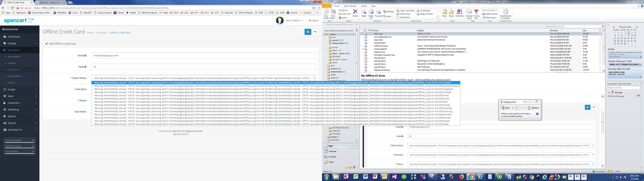Expand the Marketing menu in OpenCart sidebar
This screenshot has height=181, width=644.
click(20, 109)
